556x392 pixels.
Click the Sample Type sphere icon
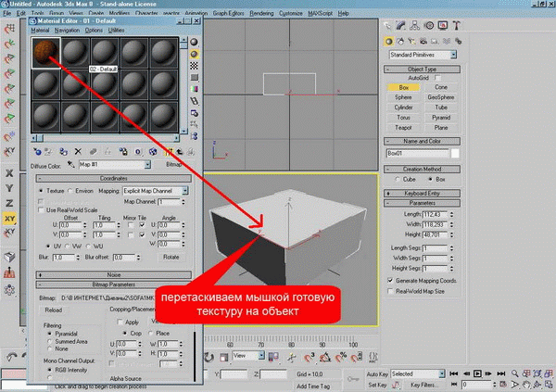point(195,42)
